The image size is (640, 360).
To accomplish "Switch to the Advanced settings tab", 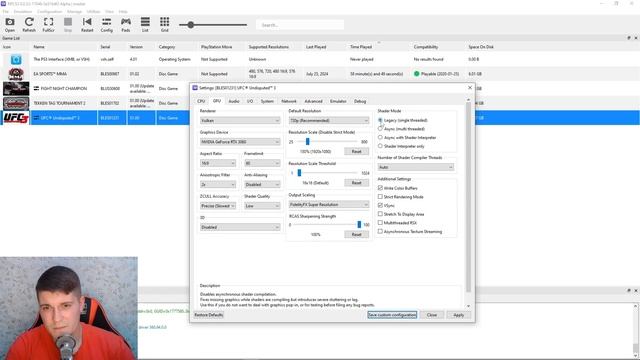I will point(313,101).
